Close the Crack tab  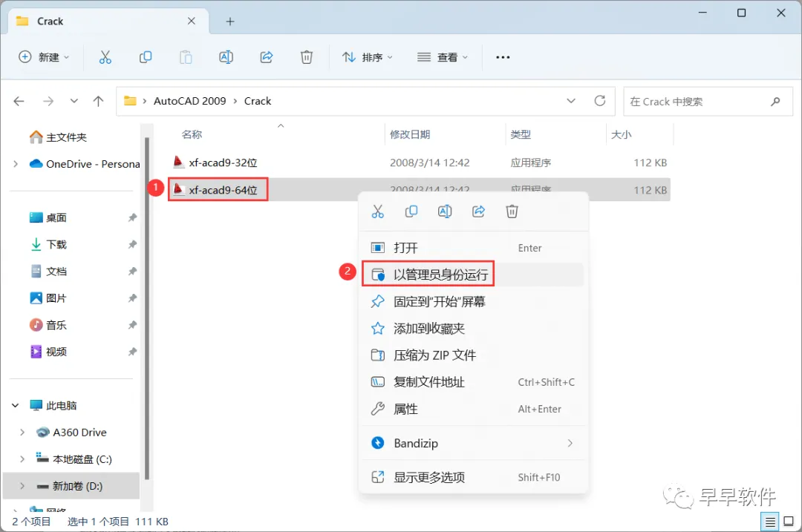coord(192,21)
